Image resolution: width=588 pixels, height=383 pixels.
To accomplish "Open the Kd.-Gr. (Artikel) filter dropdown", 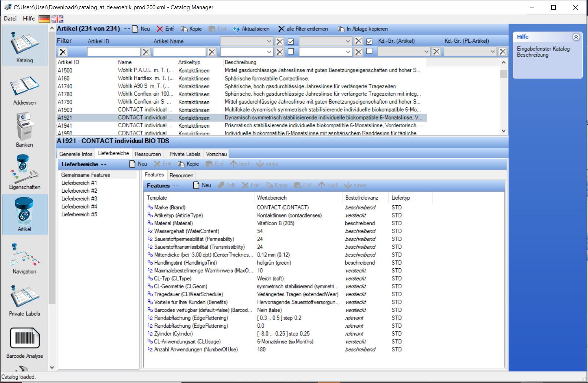I will point(403,52).
